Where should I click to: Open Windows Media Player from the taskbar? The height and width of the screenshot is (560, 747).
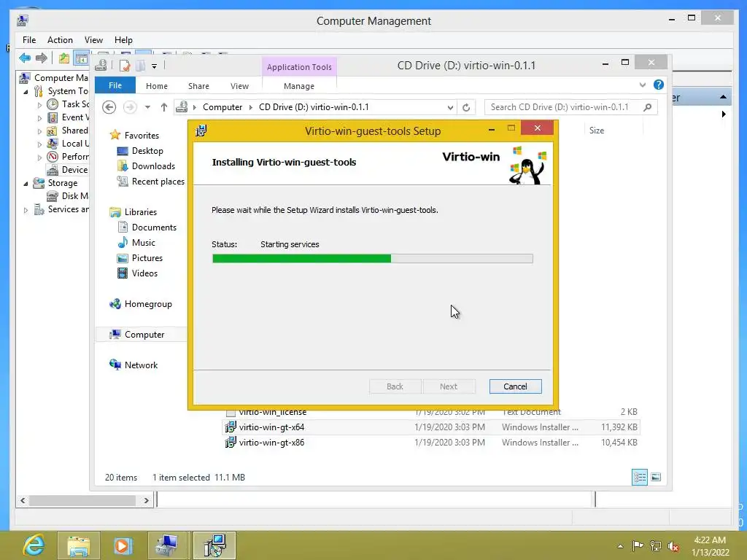coord(123,545)
